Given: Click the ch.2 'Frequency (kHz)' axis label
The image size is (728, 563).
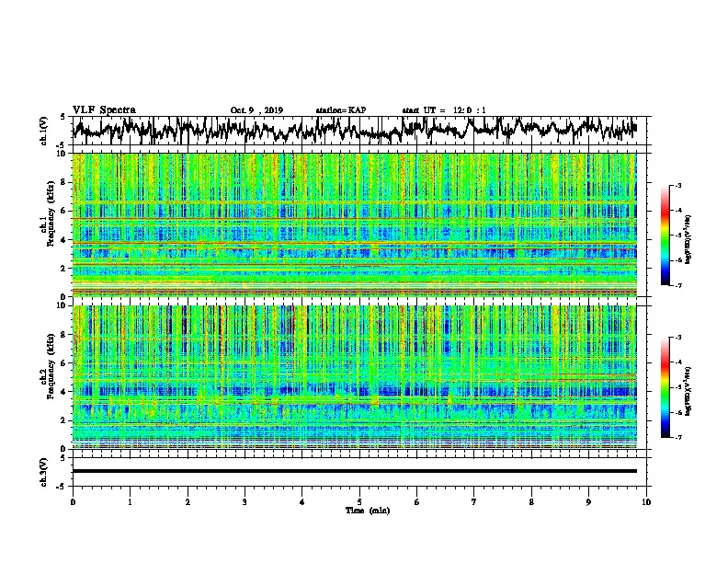Looking at the screenshot, I should [51, 366].
